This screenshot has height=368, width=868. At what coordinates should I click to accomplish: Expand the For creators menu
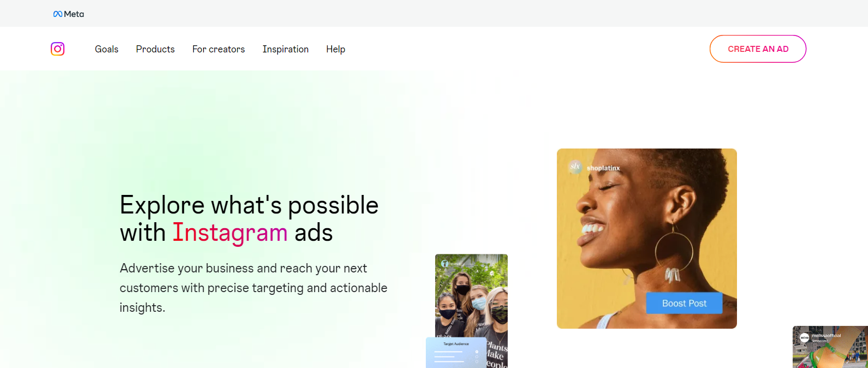(x=218, y=49)
